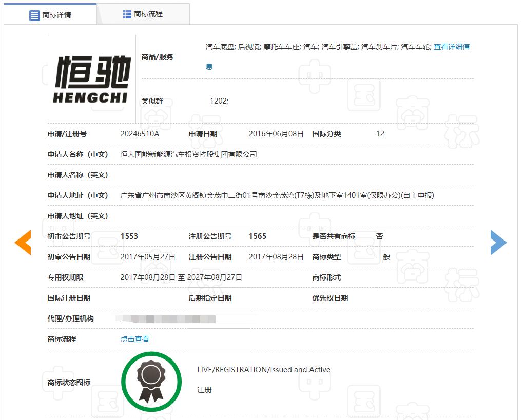Click 点击查看 link beside 商标流程

(135, 339)
